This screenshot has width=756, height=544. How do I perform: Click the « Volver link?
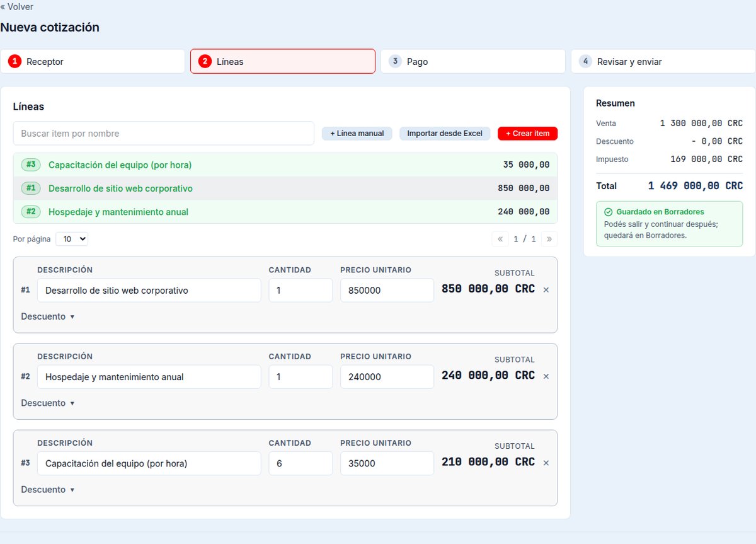click(17, 6)
